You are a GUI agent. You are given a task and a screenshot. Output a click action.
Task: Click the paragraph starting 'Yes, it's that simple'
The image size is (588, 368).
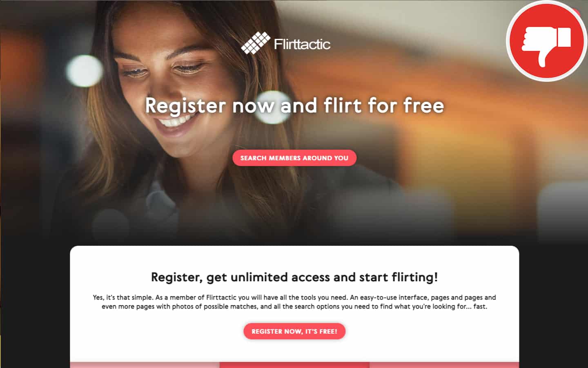pyautogui.click(x=294, y=302)
